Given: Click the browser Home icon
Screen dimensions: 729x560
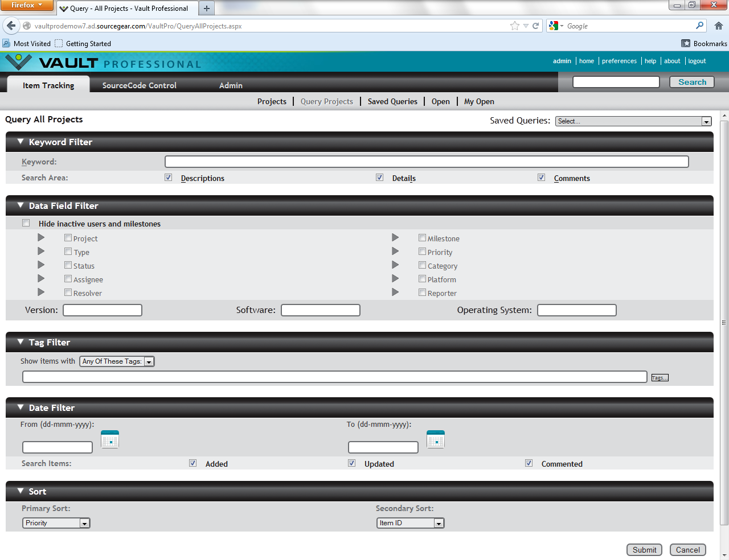Looking at the screenshot, I should pos(719,26).
